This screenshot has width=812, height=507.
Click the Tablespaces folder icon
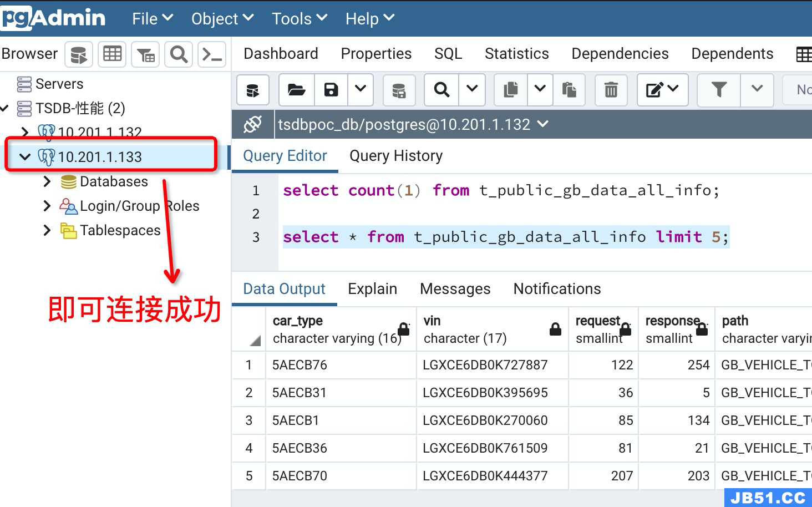(69, 231)
